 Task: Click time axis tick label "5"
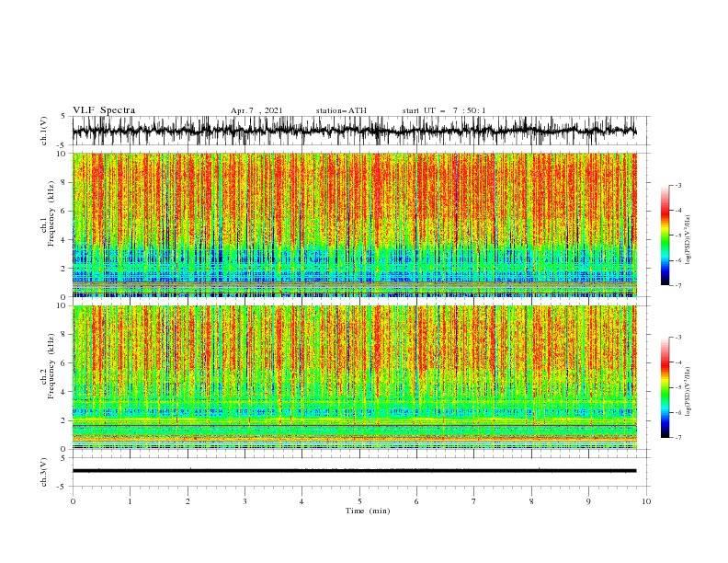(359, 501)
